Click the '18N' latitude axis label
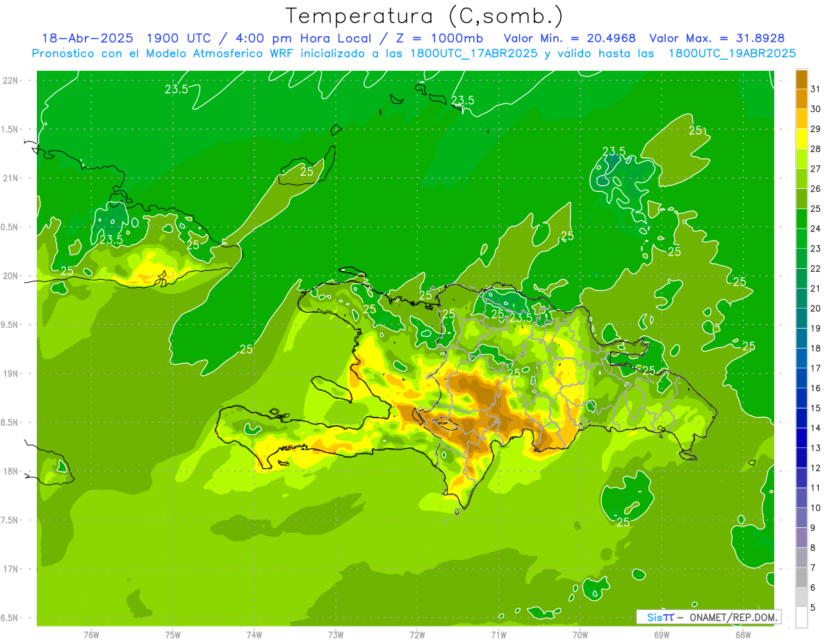834x644 pixels. click(x=10, y=471)
